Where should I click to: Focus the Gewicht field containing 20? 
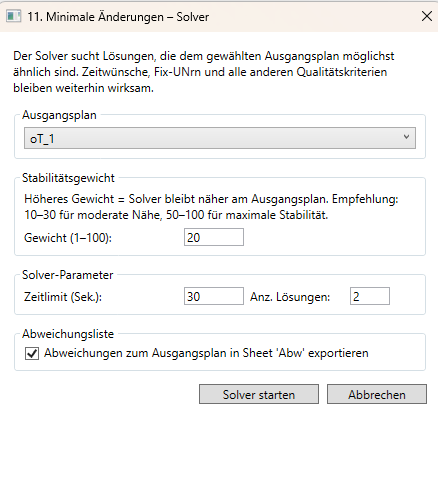coord(214,237)
